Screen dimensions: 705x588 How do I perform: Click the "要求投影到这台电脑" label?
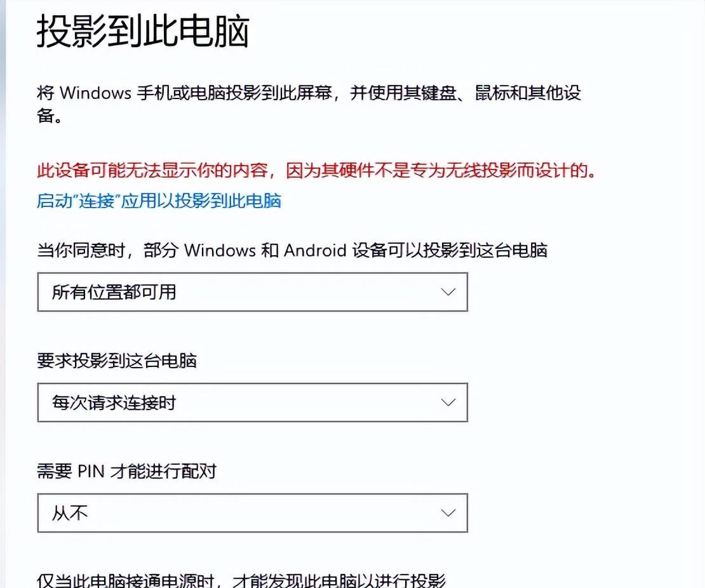(x=117, y=361)
